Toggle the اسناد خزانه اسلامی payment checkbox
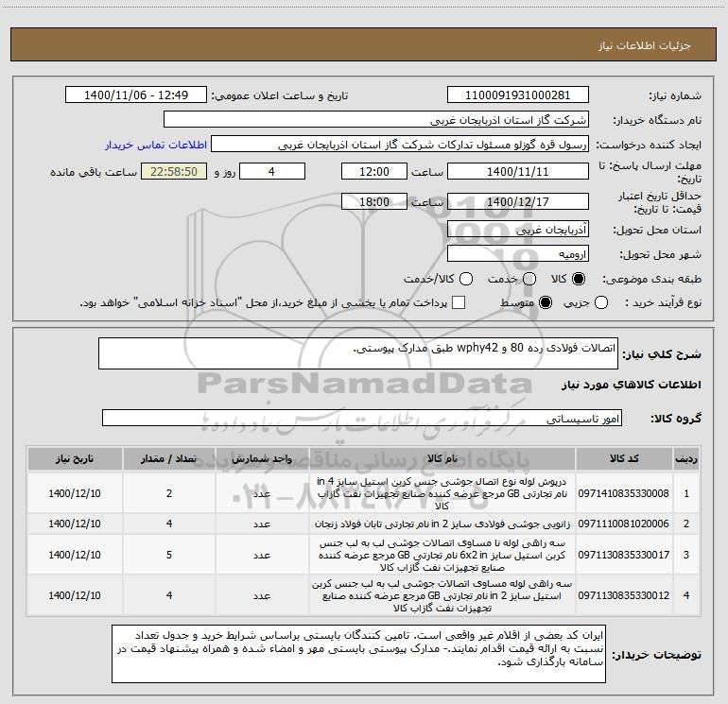 (x=459, y=303)
